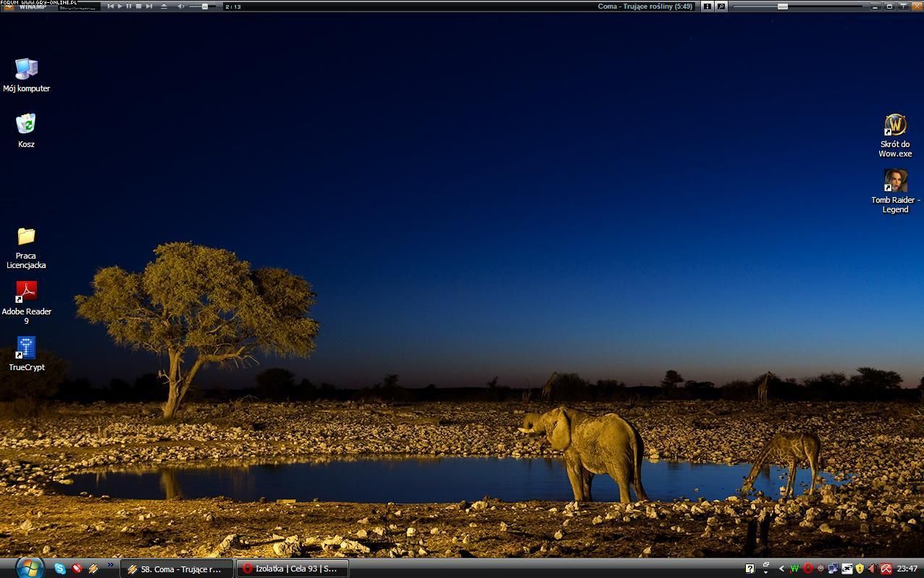Expand the quick launch overflow chevron
The image size is (924, 578).
pos(111,565)
